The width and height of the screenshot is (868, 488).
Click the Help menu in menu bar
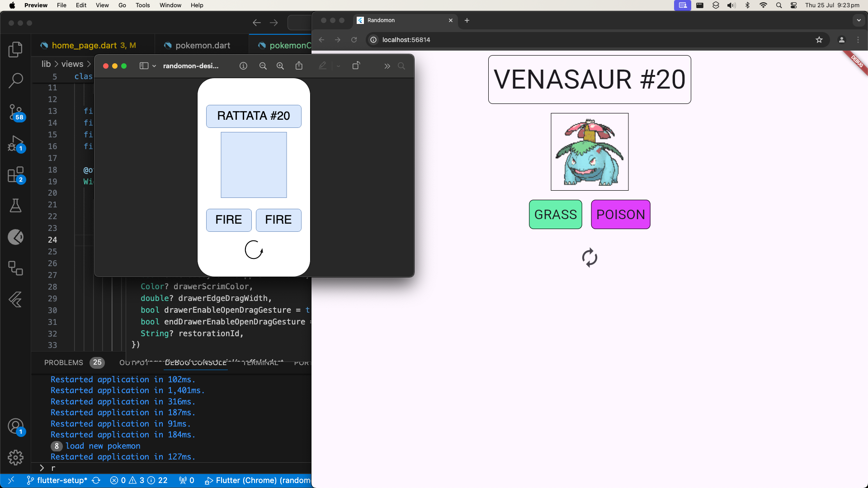point(197,5)
